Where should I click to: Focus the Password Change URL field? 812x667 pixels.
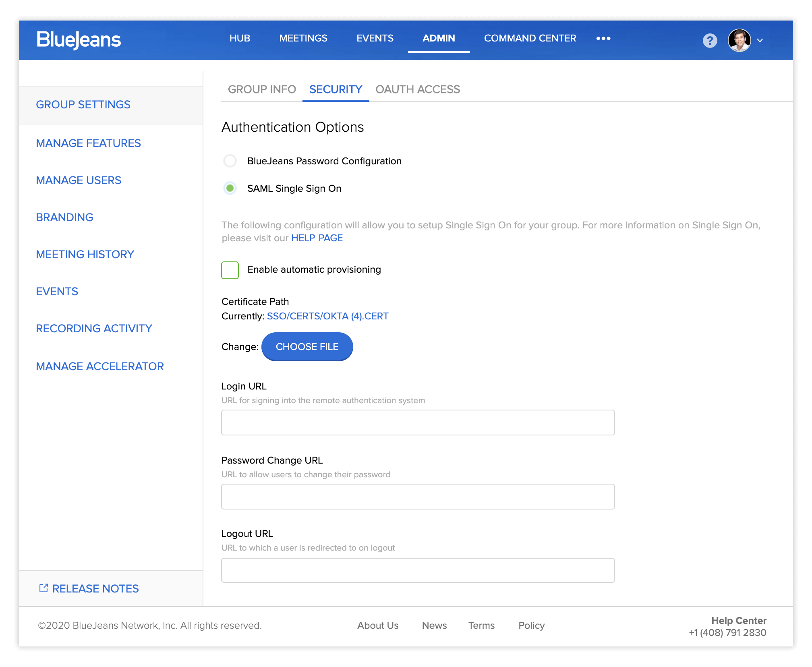(x=418, y=497)
